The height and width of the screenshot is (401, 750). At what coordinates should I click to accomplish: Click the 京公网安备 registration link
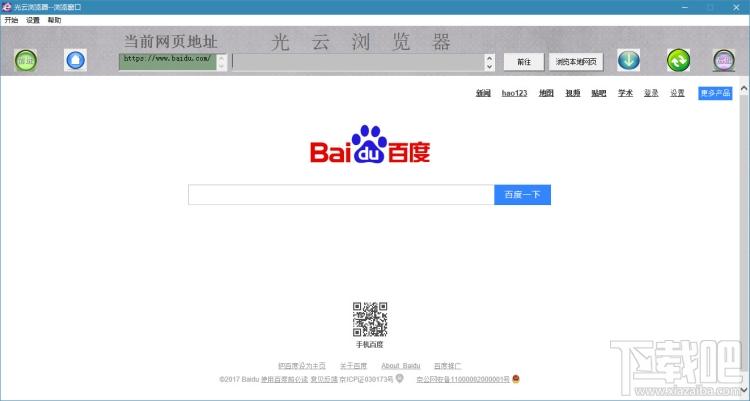463,379
